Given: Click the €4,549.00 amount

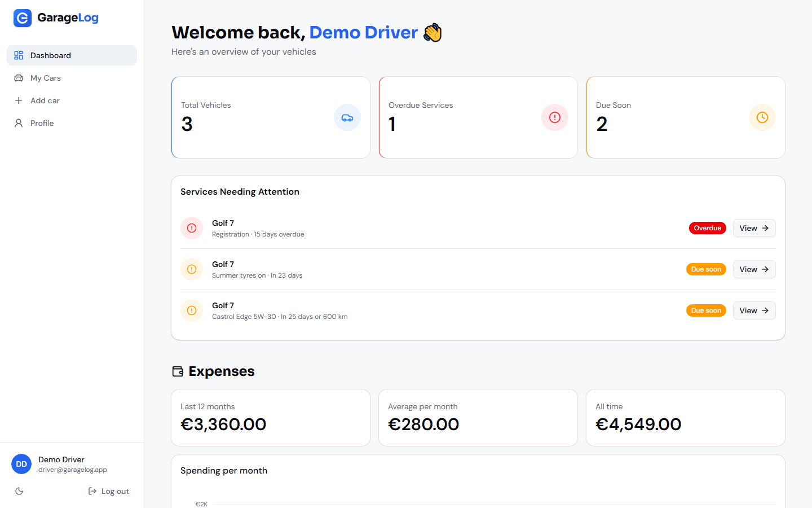Looking at the screenshot, I should point(638,424).
